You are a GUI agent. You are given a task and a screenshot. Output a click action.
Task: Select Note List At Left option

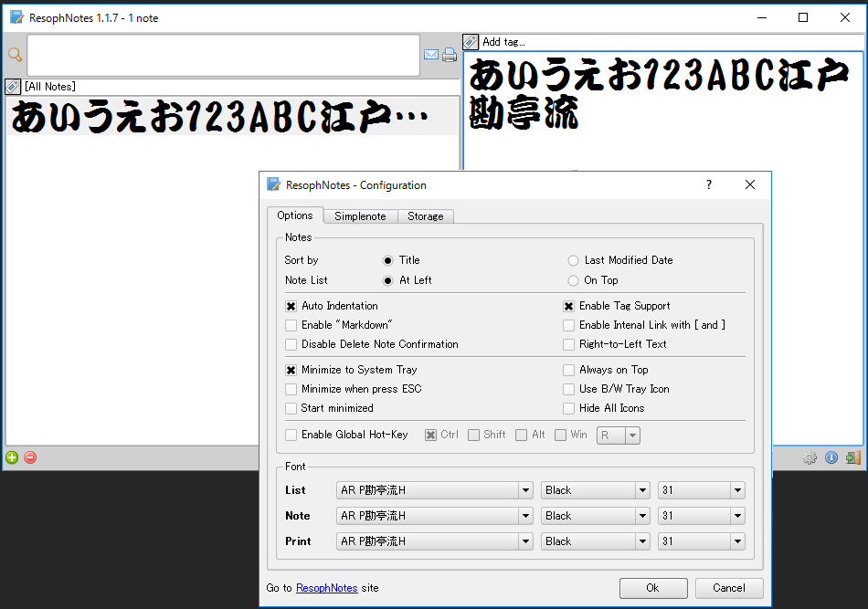tap(388, 280)
